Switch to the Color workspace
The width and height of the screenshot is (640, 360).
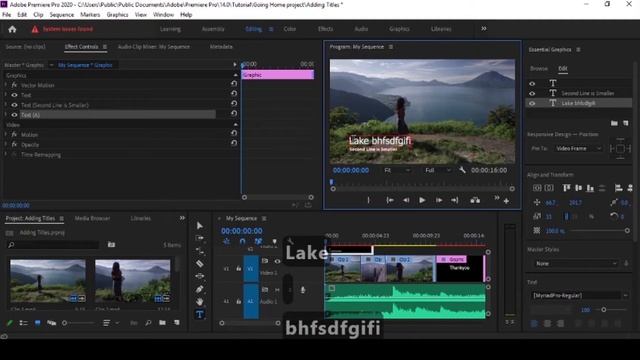coord(290,29)
